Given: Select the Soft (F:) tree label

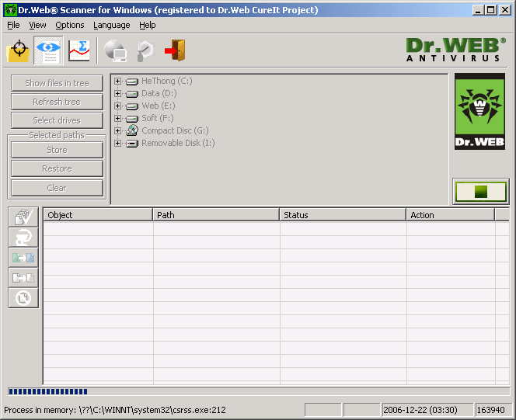Looking at the screenshot, I should 158,118.
